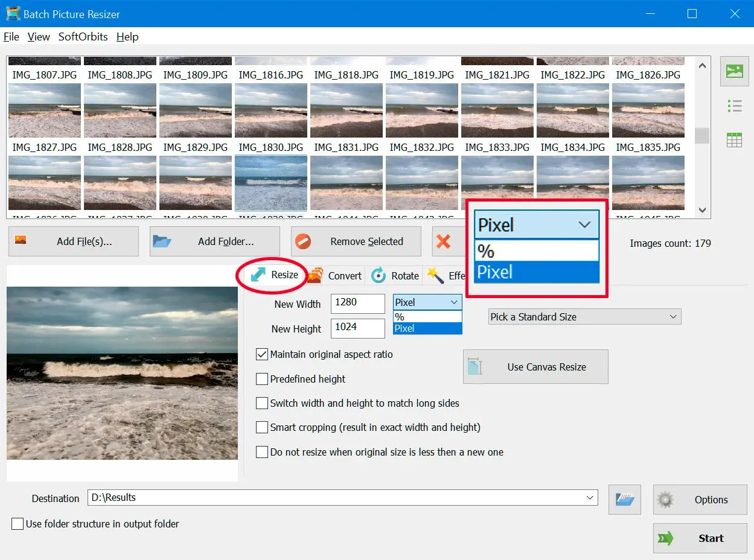
Task: Click the New Height input field
Action: pyautogui.click(x=357, y=328)
